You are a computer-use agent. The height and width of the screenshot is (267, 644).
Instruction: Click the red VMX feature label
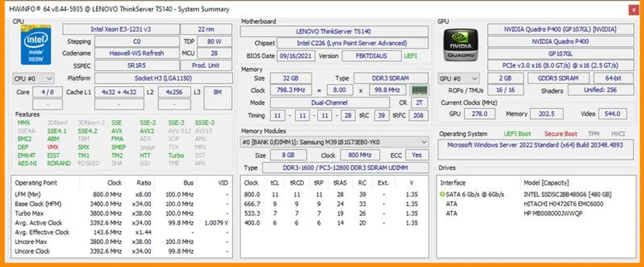pyautogui.click(x=53, y=147)
